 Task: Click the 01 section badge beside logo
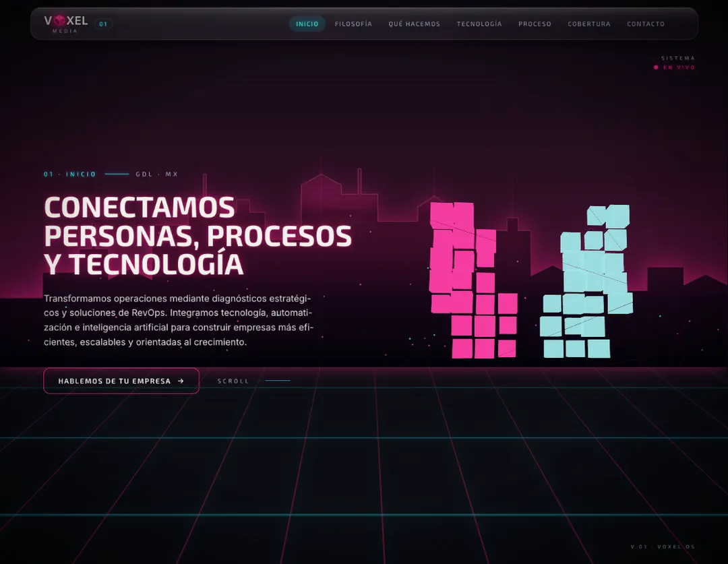[103, 24]
